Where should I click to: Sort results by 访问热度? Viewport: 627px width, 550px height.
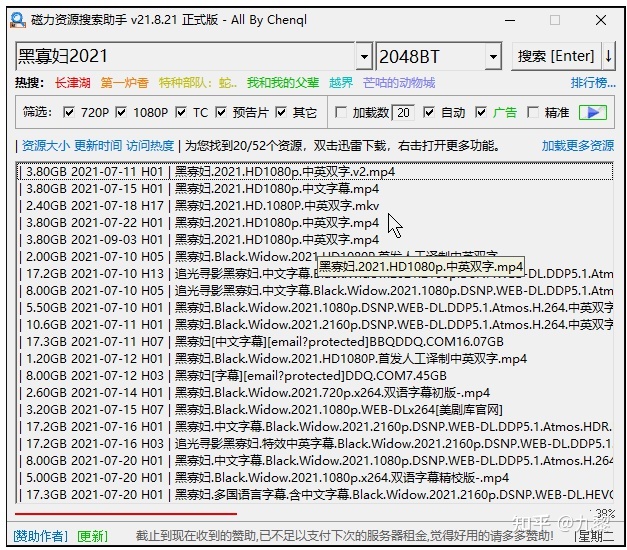pos(150,146)
